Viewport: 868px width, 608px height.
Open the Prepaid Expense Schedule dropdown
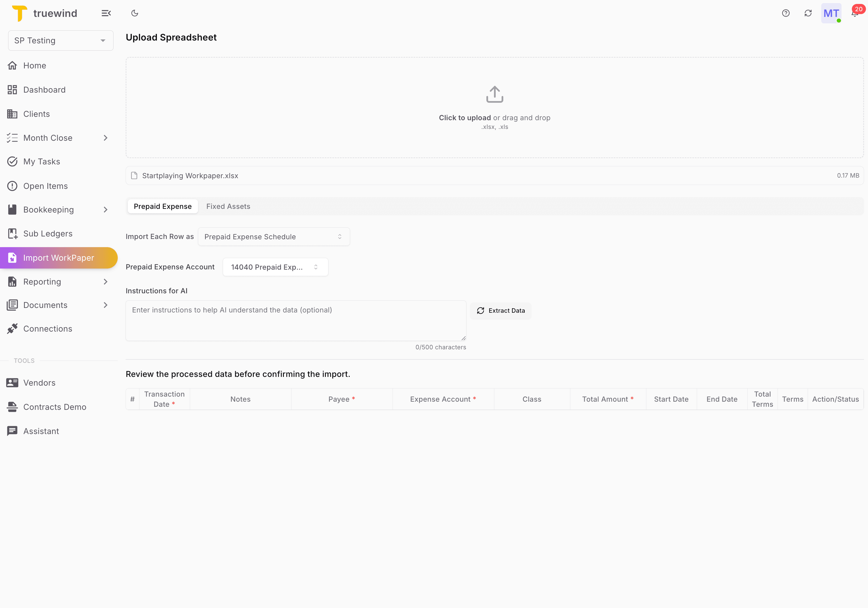(x=274, y=236)
